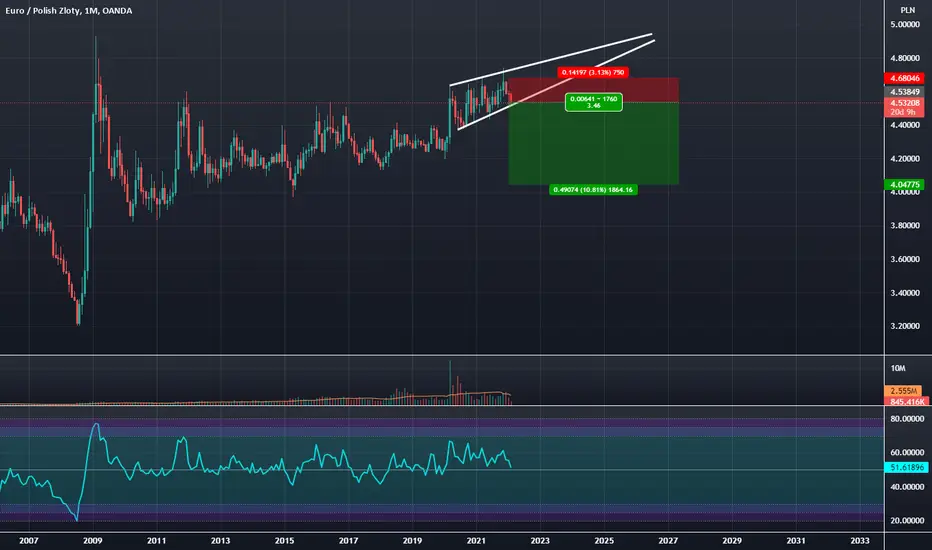932x550 pixels.
Task: Select the profit target label 0.49074 (10.81%) 1864.16
Action: pos(593,190)
